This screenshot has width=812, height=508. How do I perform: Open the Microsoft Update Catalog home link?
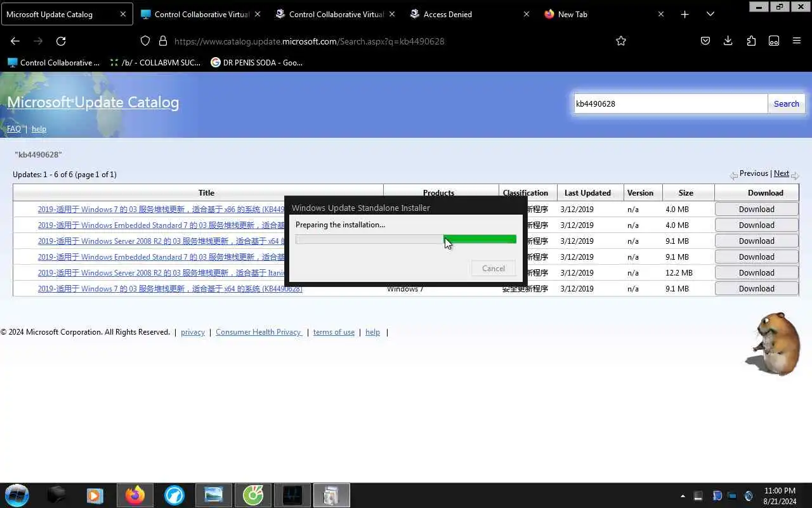[x=93, y=102]
